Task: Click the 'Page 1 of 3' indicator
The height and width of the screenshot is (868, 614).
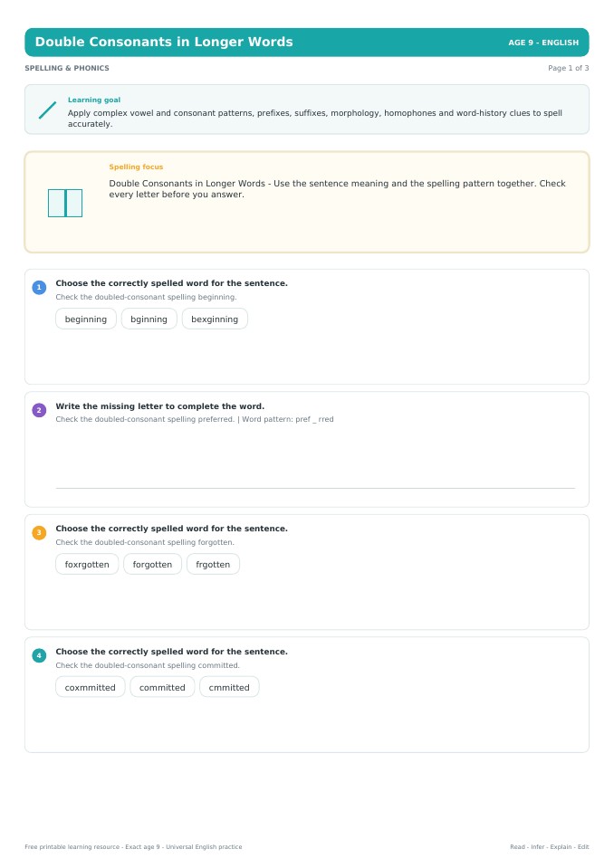Action: (569, 68)
